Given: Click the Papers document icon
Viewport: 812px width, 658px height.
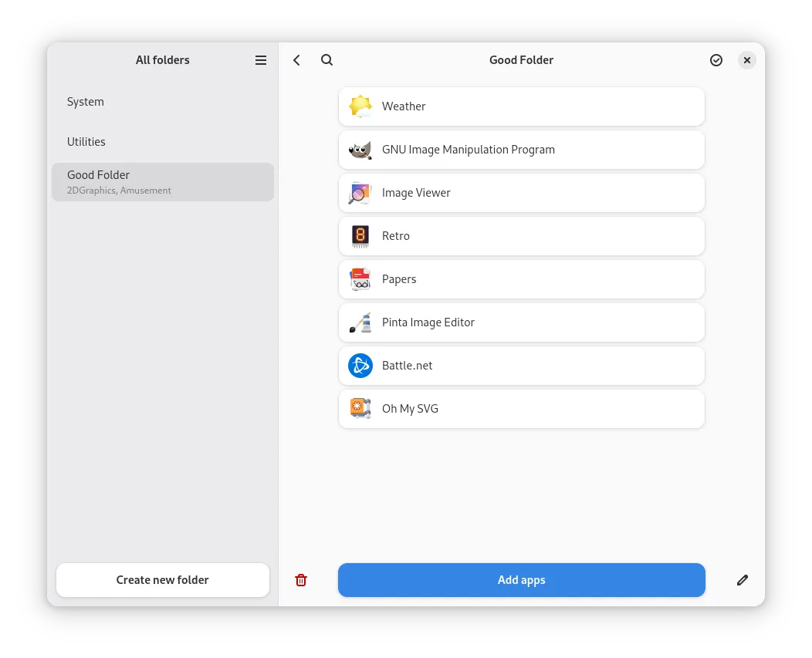Looking at the screenshot, I should click(x=360, y=279).
